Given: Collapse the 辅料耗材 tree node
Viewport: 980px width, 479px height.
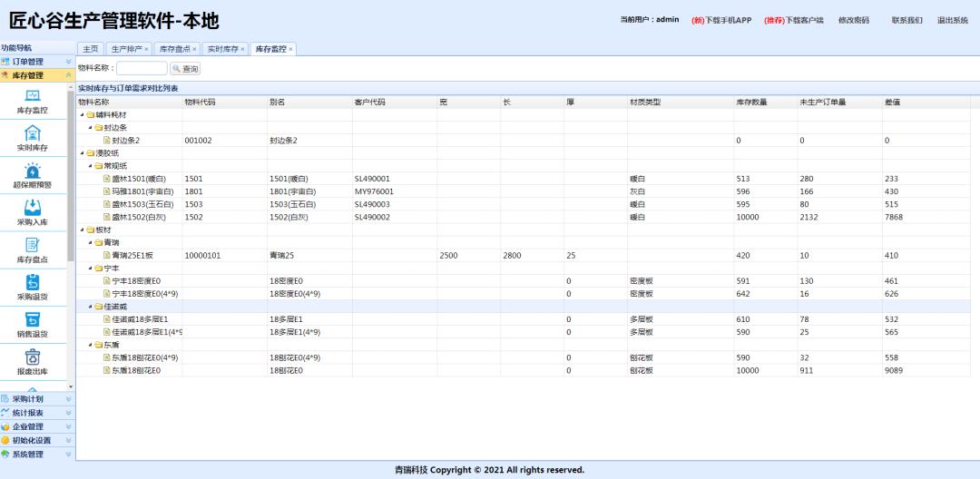Looking at the screenshot, I should click(82, 115).
